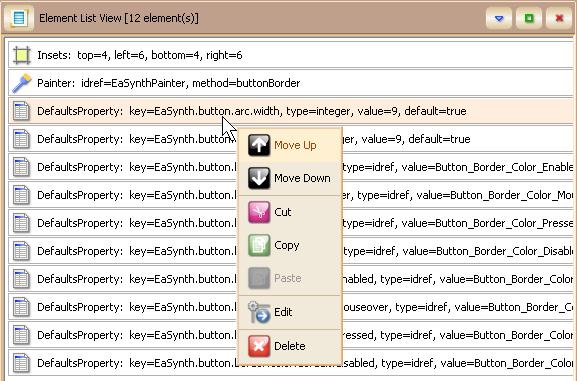Click the red Delete icon

[x=259, y=346]
